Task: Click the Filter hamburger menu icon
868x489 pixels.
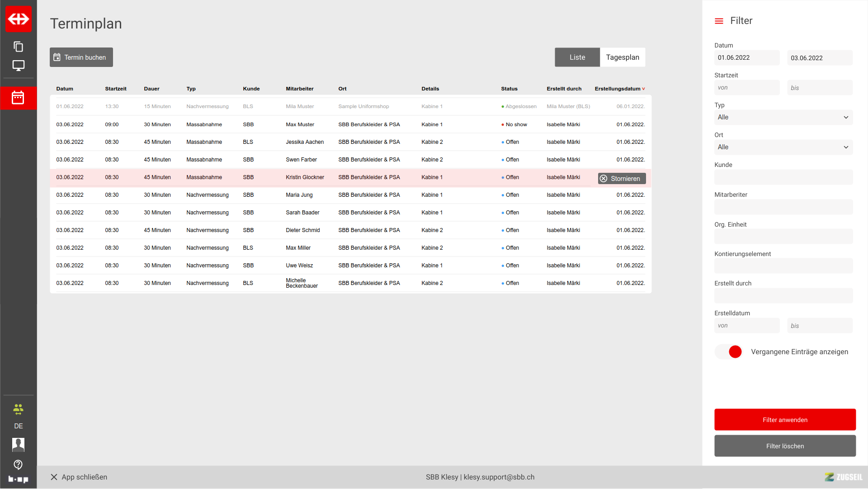Action: [719, 21]
